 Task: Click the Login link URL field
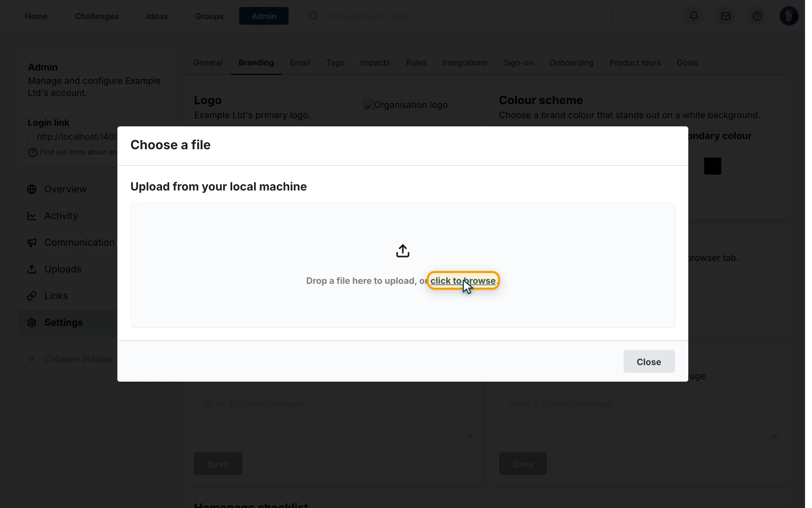click(x=73, y=137)
